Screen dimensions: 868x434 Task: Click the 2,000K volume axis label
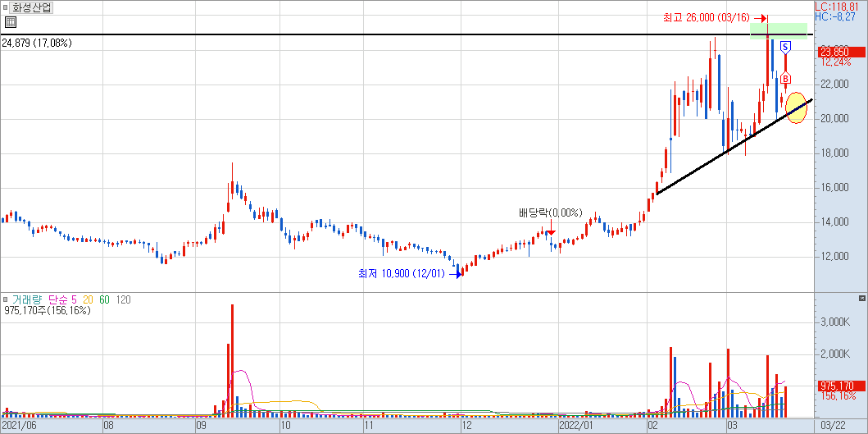pyautogui.click(x=837, y=354)
